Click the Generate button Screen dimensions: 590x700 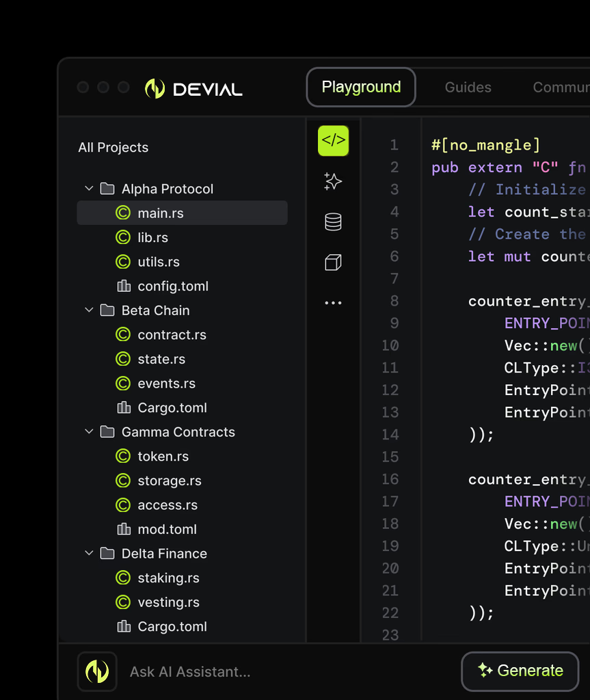point(520,671)
